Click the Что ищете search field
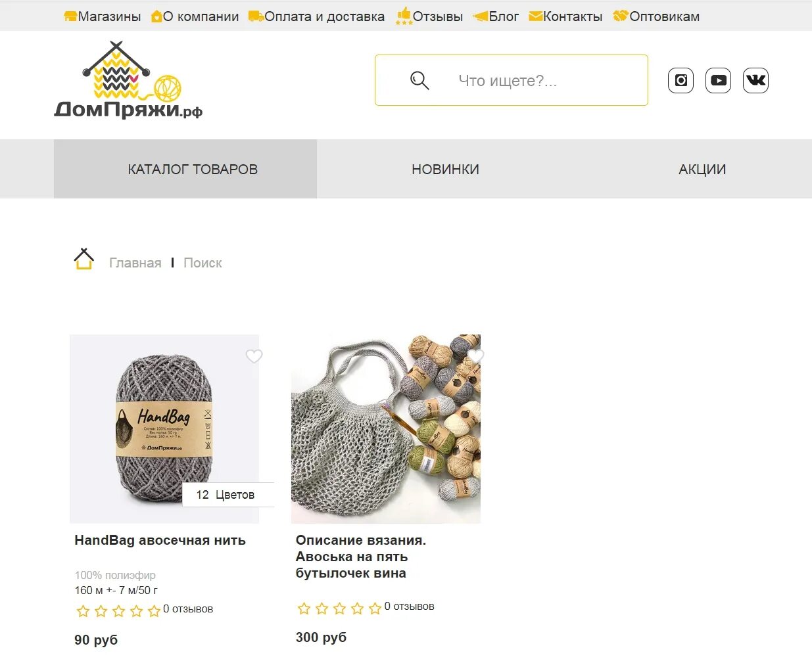Viewport: 812px width, 665px height. [512, 80]
